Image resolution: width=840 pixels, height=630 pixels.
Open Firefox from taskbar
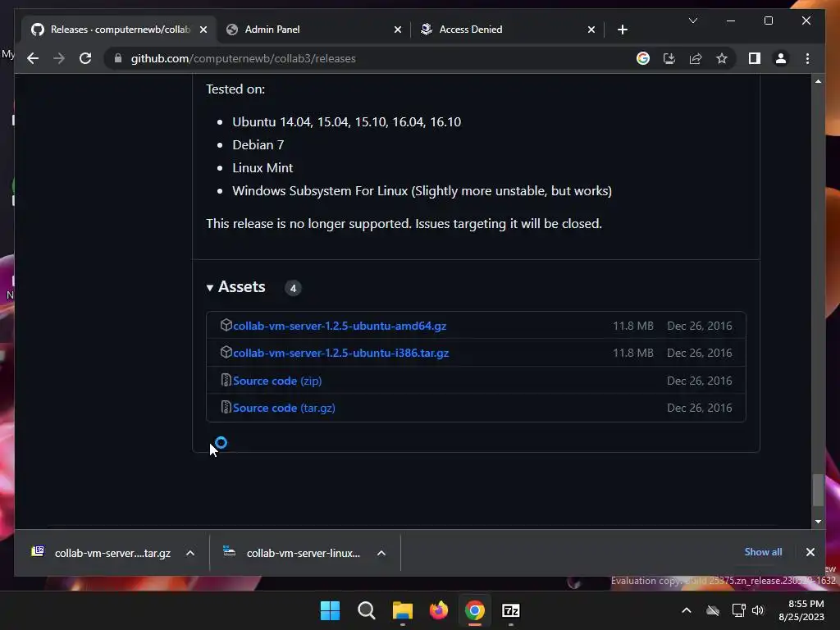click(x=439, y=610)
